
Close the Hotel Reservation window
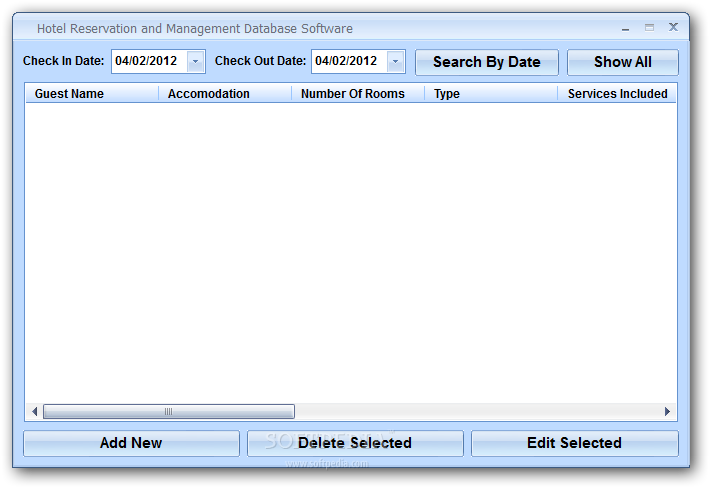click(x=673, y=27)
